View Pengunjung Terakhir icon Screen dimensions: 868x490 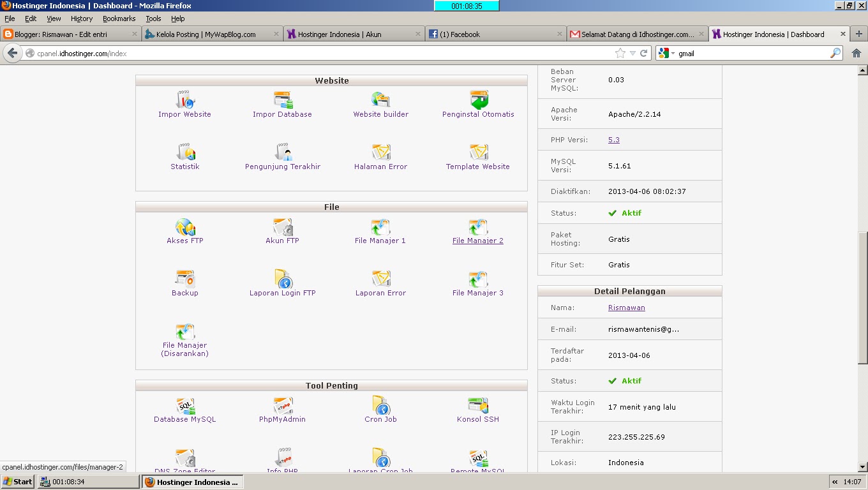click(283, 152)
